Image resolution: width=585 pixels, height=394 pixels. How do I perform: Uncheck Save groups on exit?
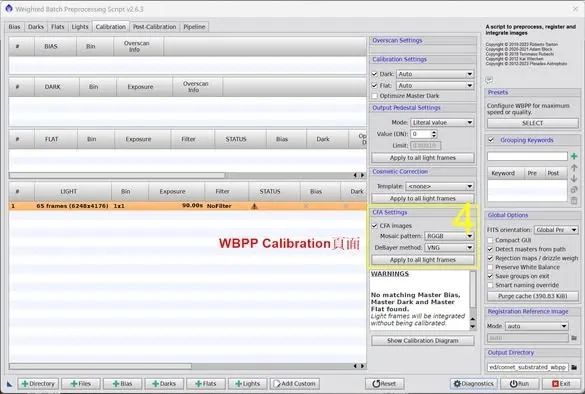tap(490, 276)
